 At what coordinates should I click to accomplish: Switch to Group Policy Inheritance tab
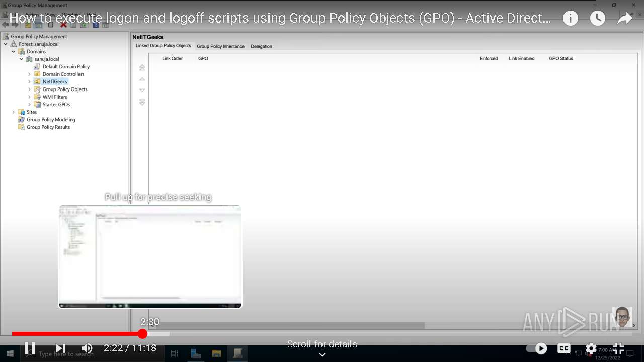tap(220, 46)
